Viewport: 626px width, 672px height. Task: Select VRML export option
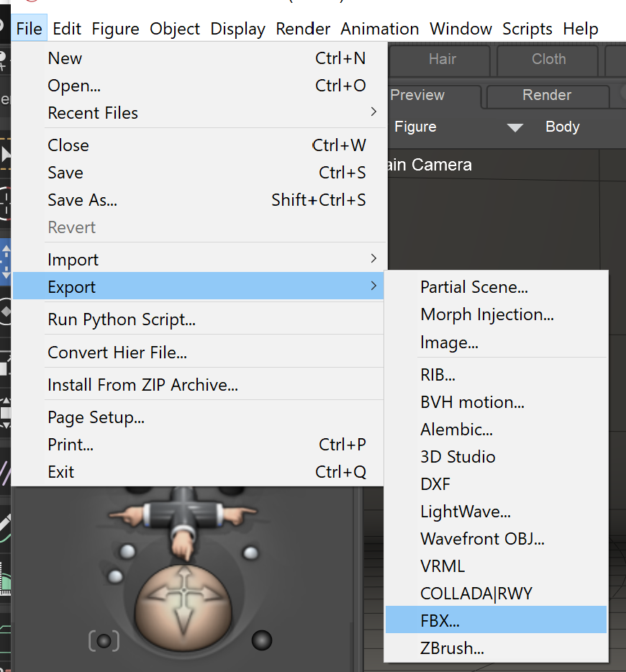tap(496, 566)
